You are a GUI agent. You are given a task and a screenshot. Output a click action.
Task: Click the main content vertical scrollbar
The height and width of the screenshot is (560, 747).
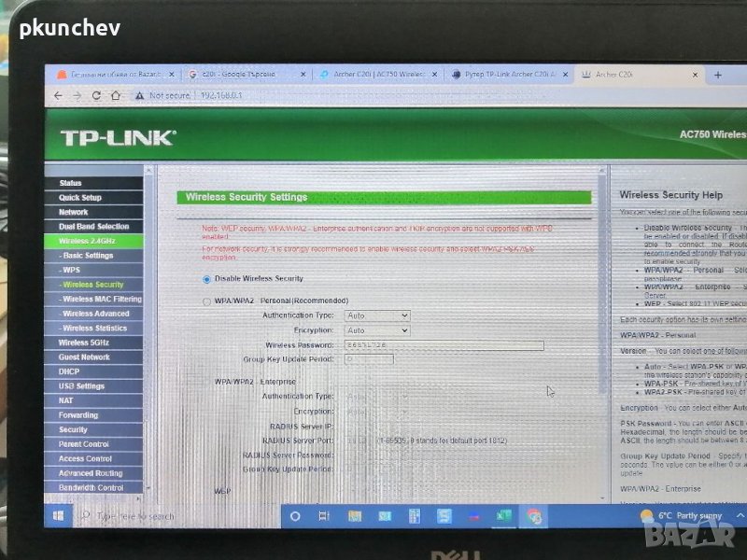tap(603, 280)
